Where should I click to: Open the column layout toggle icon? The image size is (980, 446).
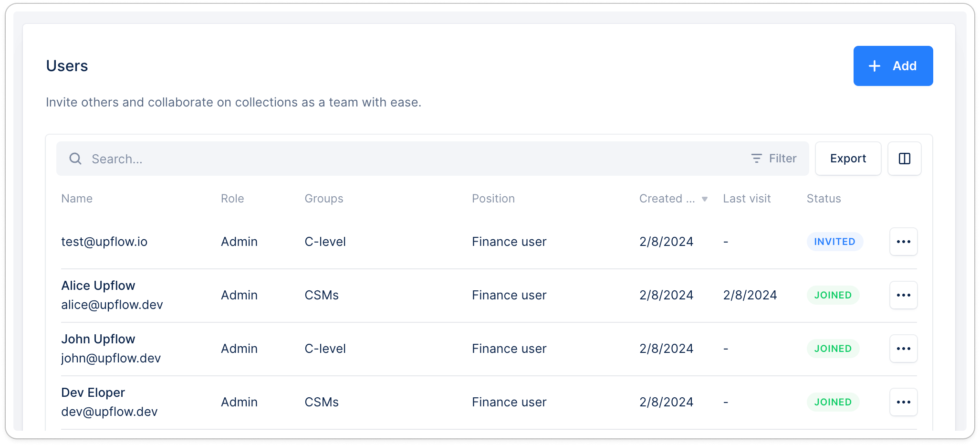point(904,159)
